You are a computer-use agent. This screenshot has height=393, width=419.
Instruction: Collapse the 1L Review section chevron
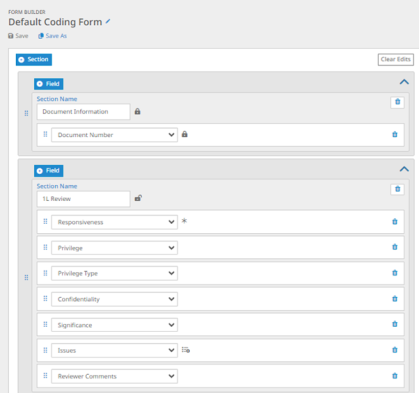pos(404,169)
